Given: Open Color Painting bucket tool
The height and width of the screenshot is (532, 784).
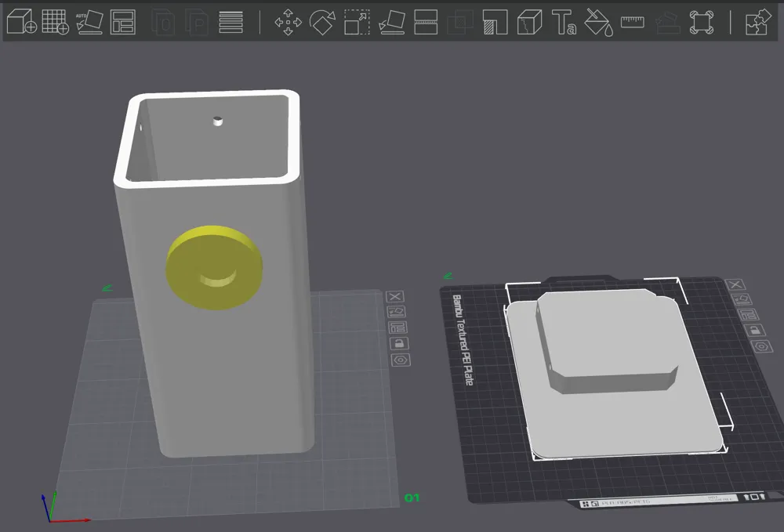Looking at the screenshot, I should 598,23.
